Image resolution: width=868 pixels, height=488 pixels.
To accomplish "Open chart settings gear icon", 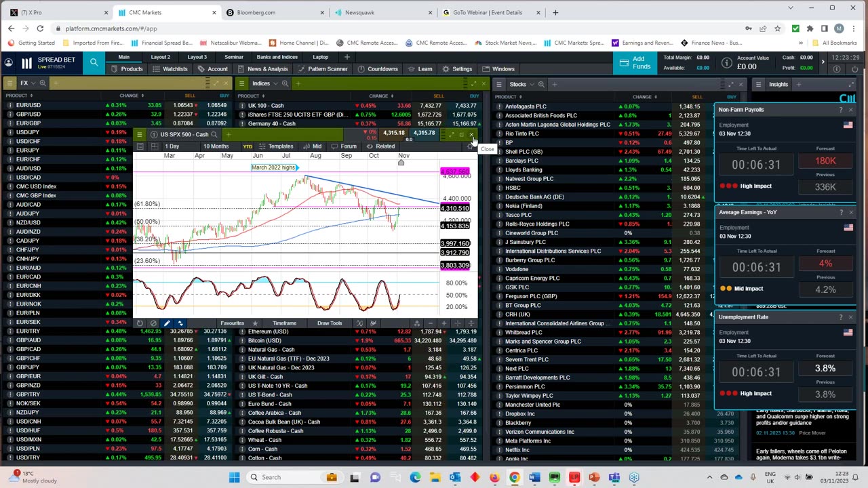I will click(471, 146).
